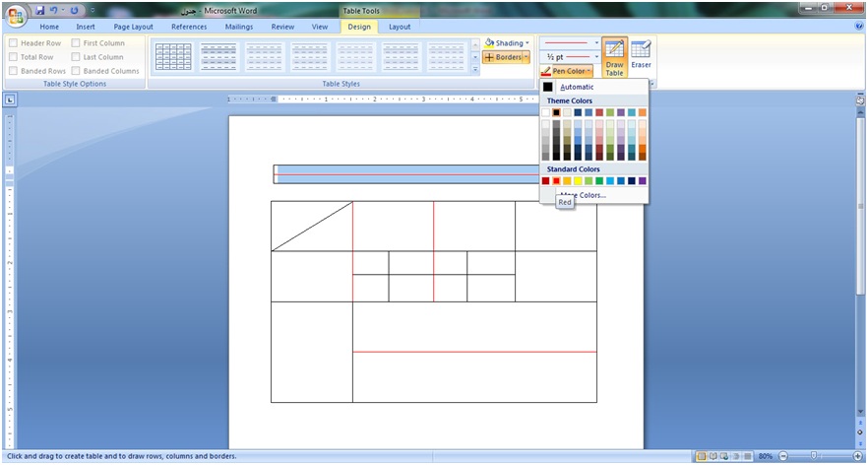Click the Repeat icon in Quick Access

[x=74, y=11]
